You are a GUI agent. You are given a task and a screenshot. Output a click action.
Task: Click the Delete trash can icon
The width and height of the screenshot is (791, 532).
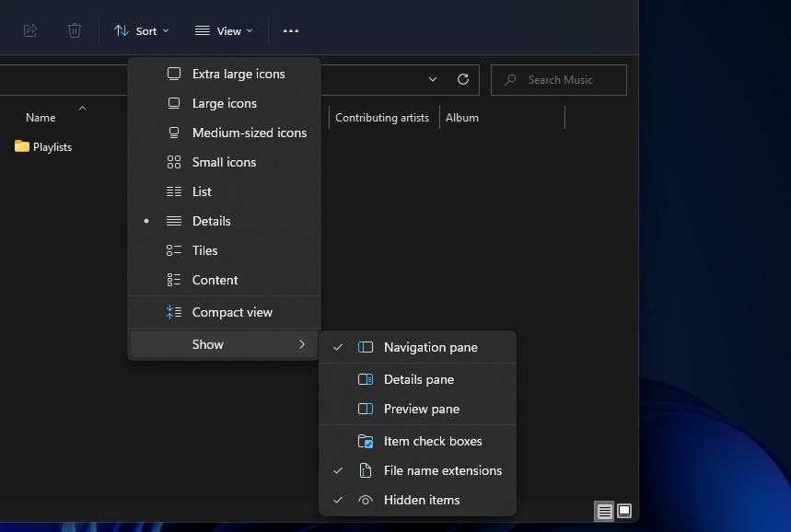click(x=75, y=30)
